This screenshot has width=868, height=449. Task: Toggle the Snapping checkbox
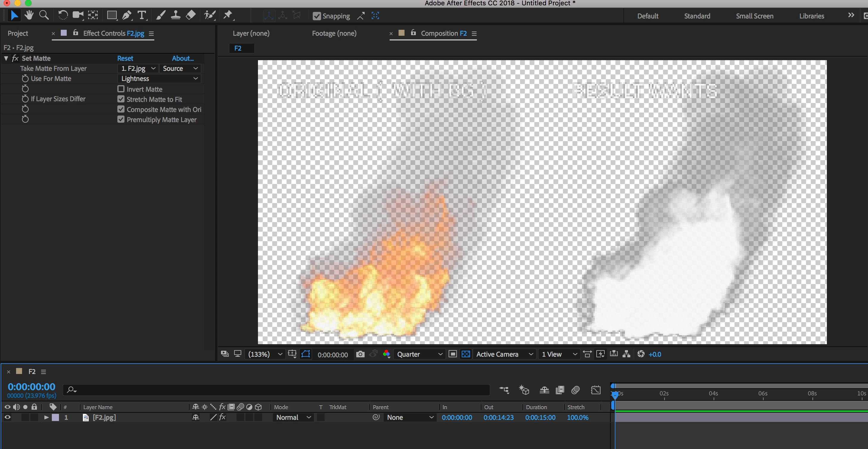pyautogui.click(x=316, y=16)
